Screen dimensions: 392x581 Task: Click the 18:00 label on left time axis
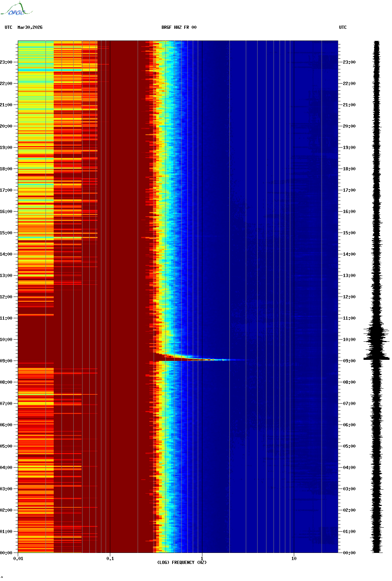[x=6, y=169]
